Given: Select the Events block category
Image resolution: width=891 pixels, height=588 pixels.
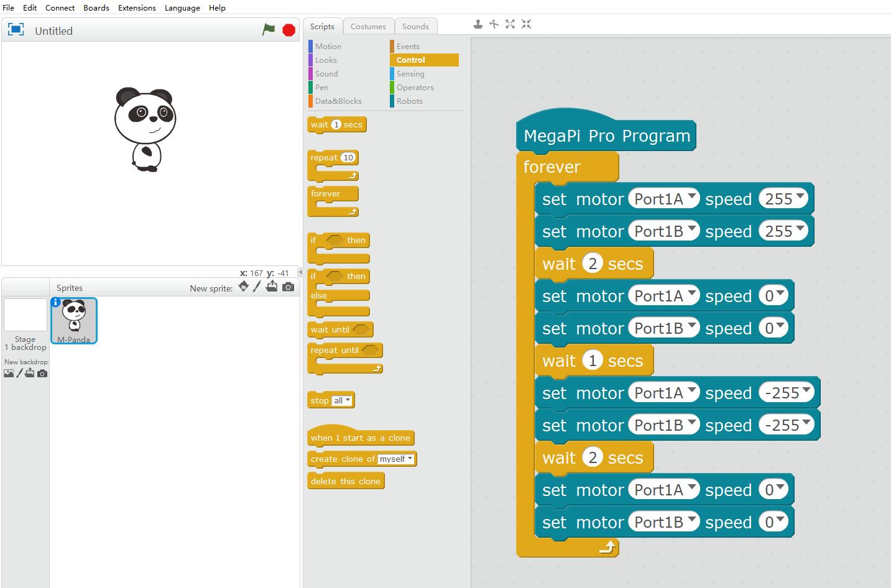Looking at the screenshot, I should tap(408, 46).
